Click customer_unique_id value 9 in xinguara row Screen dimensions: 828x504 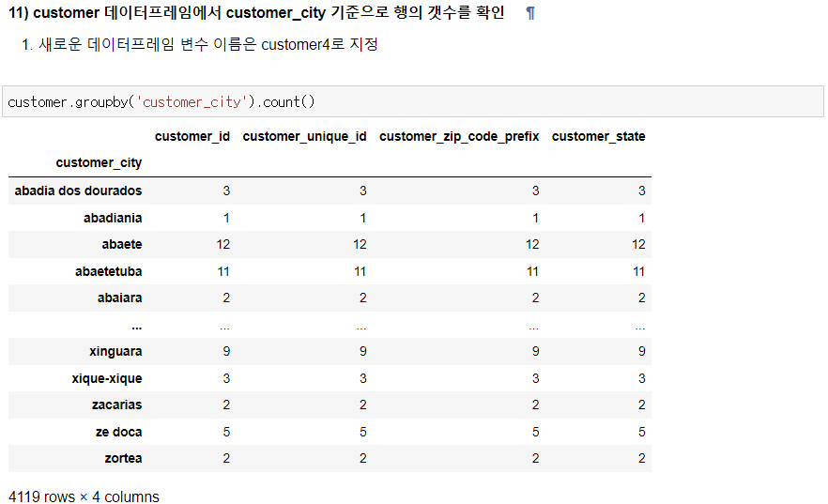click(362, 351)
